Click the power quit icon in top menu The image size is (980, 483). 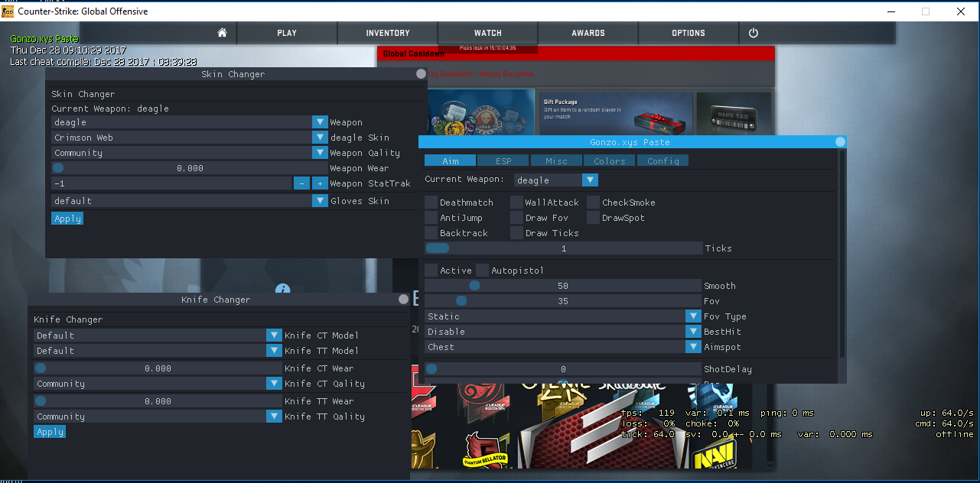[x=754, y=33]
